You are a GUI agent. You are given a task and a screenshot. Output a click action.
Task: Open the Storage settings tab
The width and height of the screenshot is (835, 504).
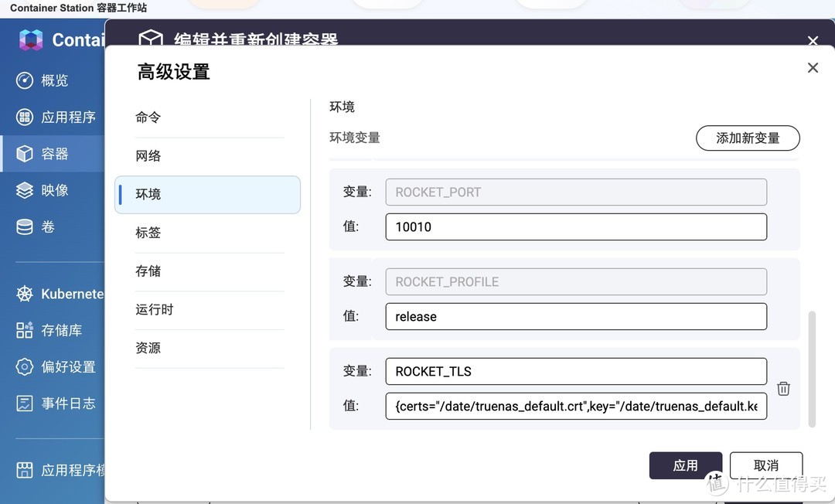(x=148, y=271)
